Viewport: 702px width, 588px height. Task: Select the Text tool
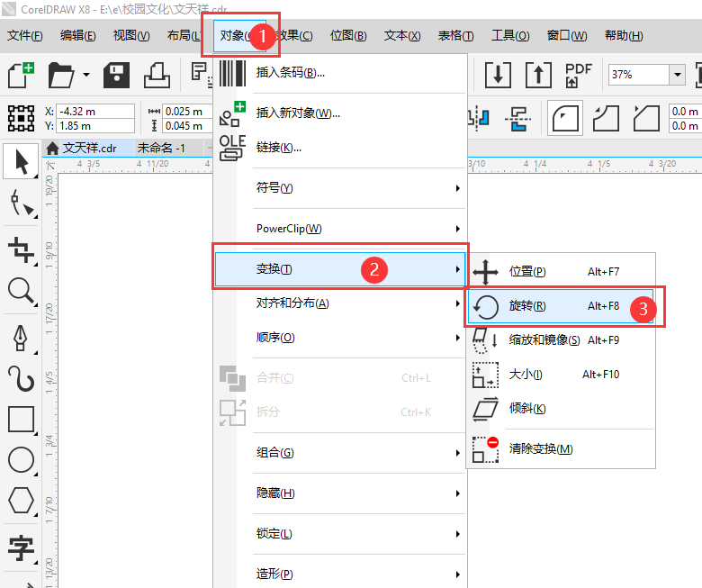(x=21, y=547)
